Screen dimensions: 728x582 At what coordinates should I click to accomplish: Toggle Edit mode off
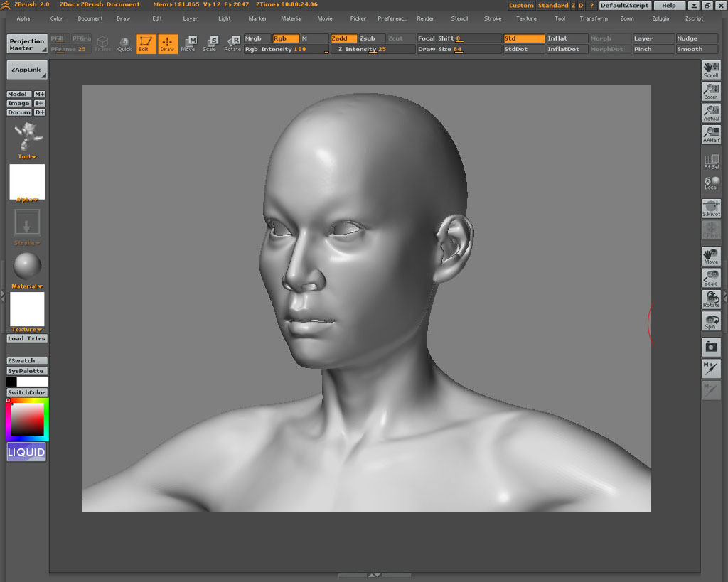click(145, 43)
